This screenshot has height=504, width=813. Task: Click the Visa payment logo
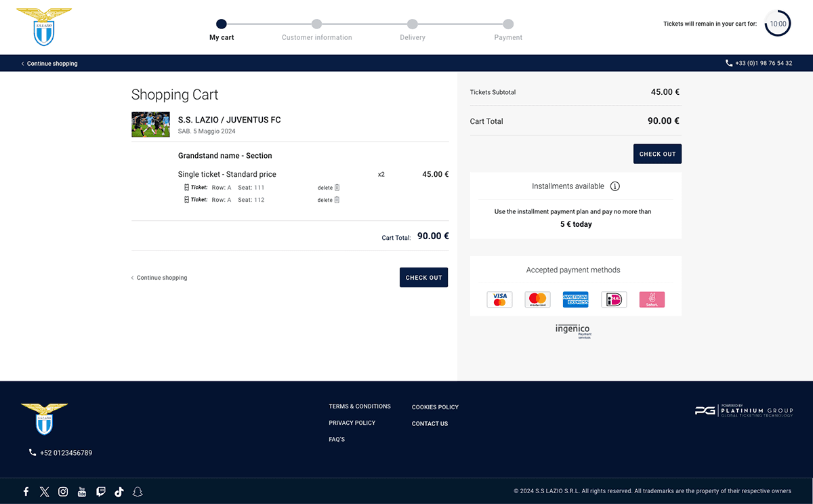point(500,299)
